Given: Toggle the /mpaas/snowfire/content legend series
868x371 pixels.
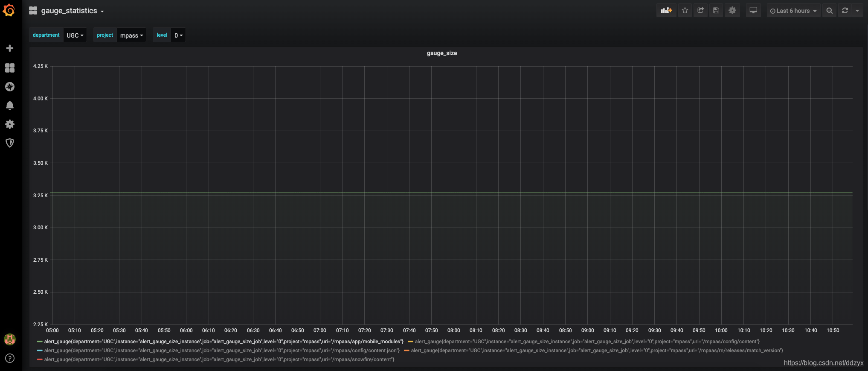Looking at the screenshot, I should coord(219,359).
